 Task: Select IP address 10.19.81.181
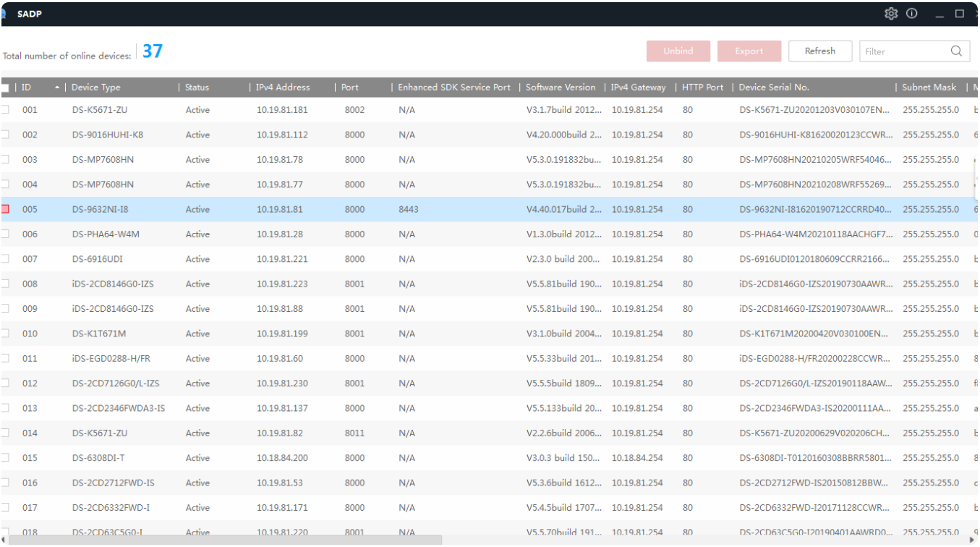[x=282, y=110]
